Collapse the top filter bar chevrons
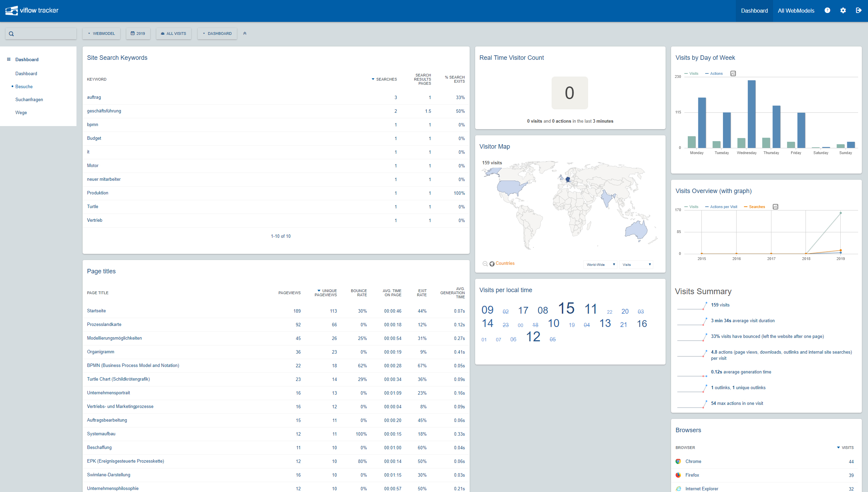 click(x=245, y=33)
